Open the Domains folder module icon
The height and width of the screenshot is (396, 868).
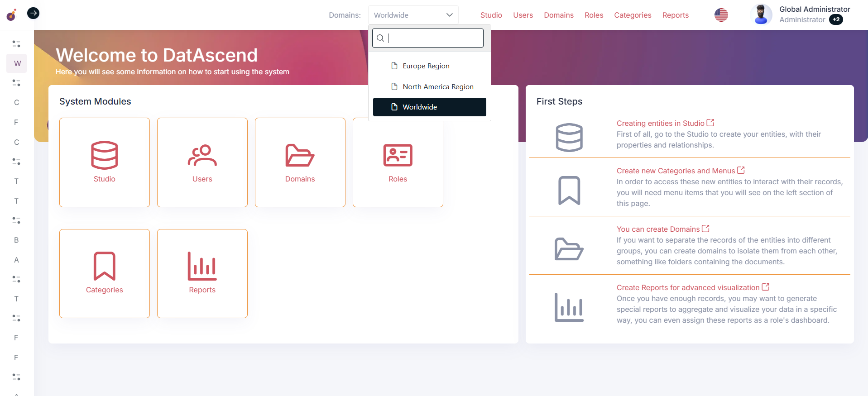[x=300, y=155]
